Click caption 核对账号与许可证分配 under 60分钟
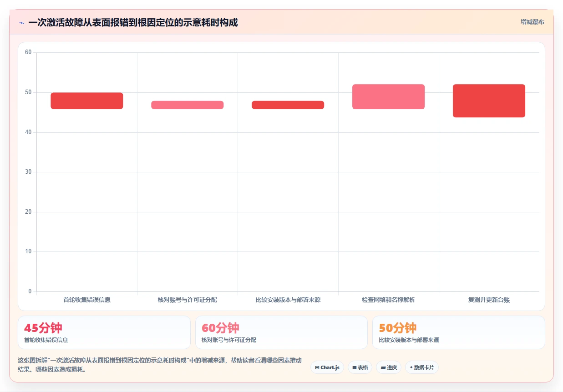The image size is (563, 392). 229,340
